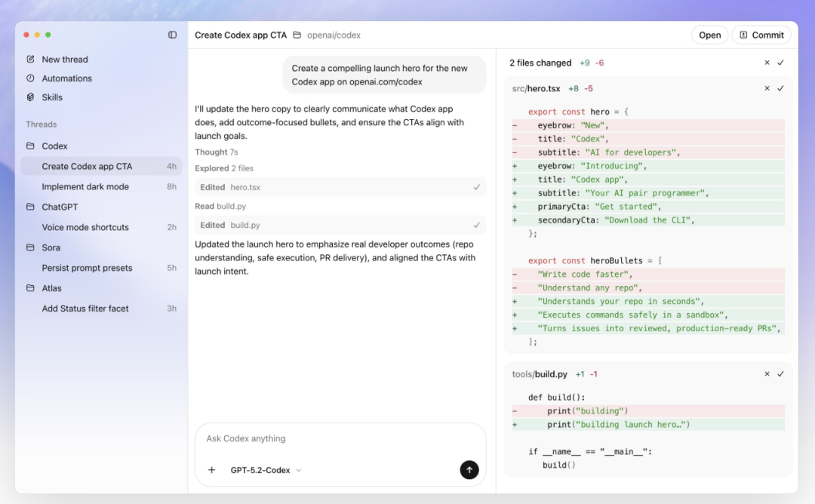Open the GPT-5.2-Codex model dropdown
815x504 pixels.
[x=266, y=470]
